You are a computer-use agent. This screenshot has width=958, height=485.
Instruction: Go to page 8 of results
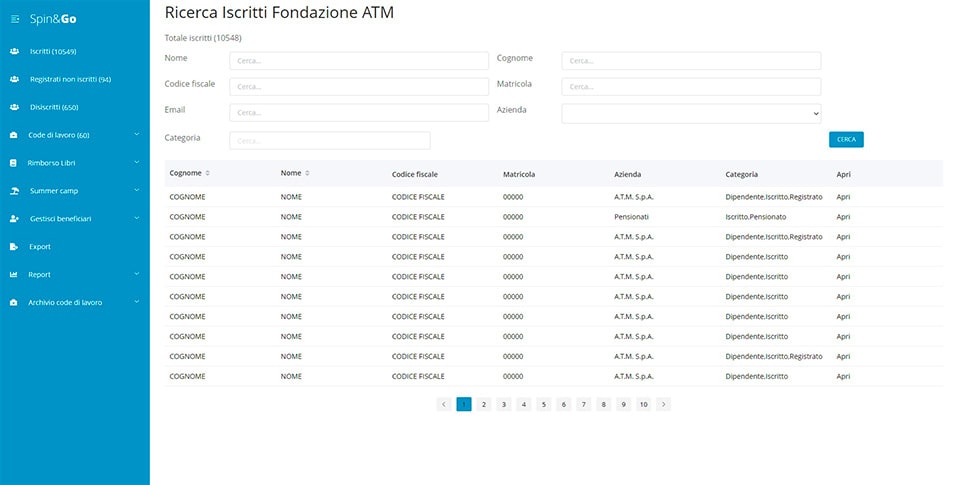coord(604,404)
